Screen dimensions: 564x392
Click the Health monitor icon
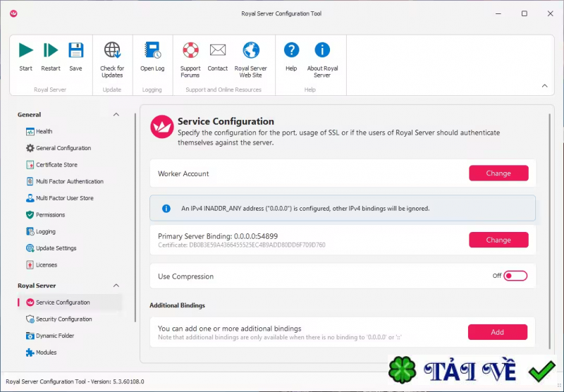tap(30, 132)
